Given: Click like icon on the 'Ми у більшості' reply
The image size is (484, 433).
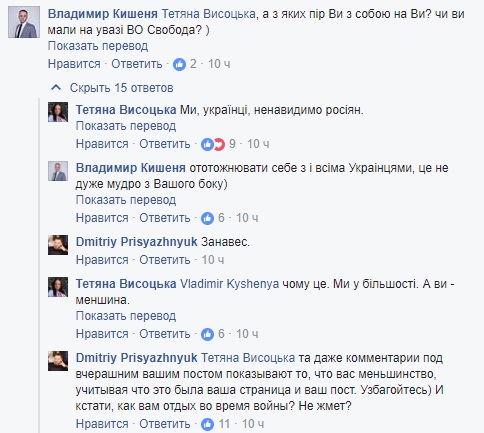Looking at the screenshot, I should pos(207,334).
